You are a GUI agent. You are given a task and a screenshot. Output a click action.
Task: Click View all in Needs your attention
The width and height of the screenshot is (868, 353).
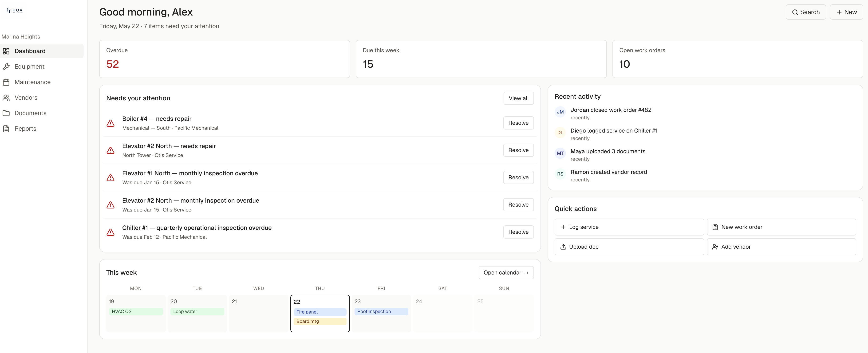519,98
